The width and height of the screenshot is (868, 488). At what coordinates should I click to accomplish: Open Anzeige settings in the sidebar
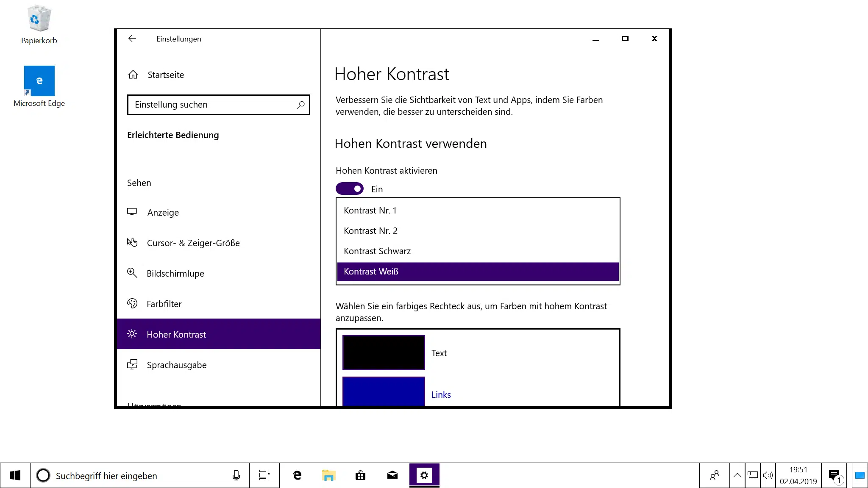click(163, 212)
